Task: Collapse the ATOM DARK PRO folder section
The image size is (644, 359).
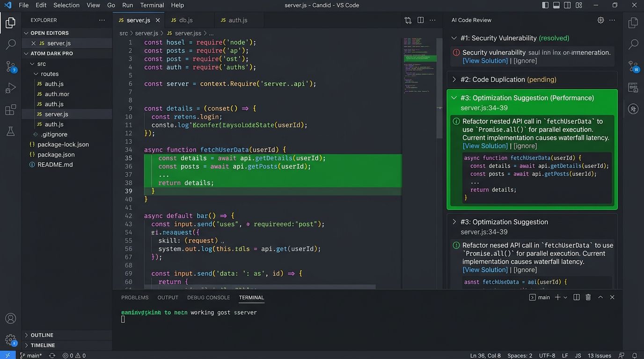Action: 67,53
